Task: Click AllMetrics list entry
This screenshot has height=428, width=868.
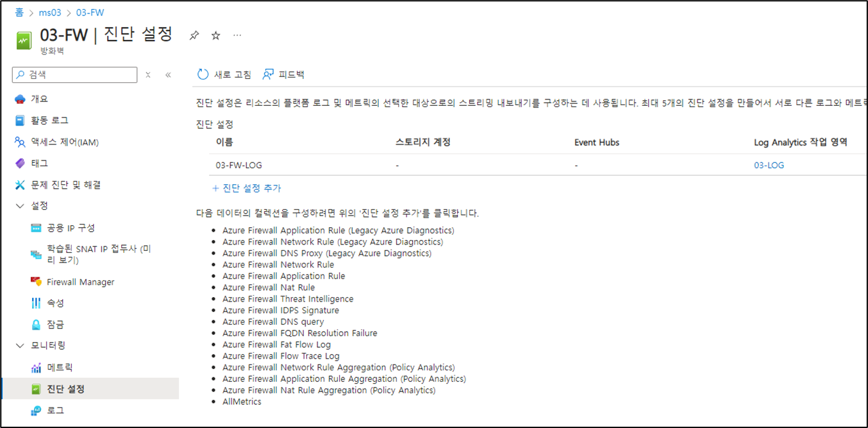Action: pos(242,402)
